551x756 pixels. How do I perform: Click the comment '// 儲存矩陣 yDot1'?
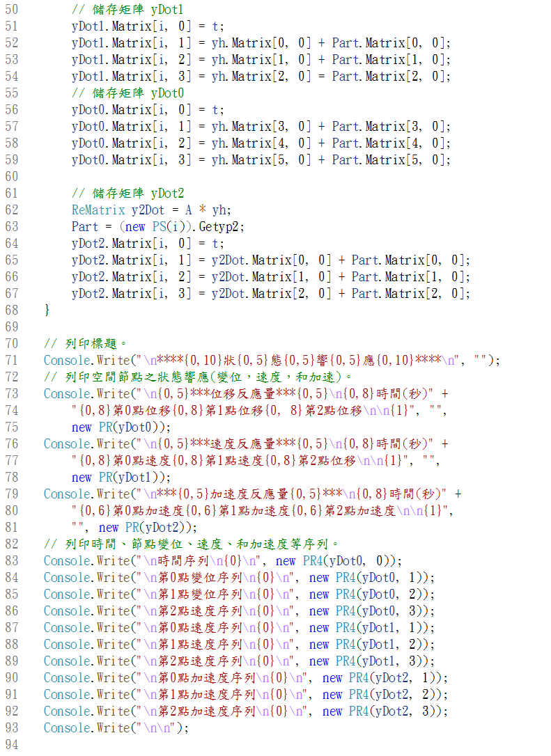coord(127,10)
